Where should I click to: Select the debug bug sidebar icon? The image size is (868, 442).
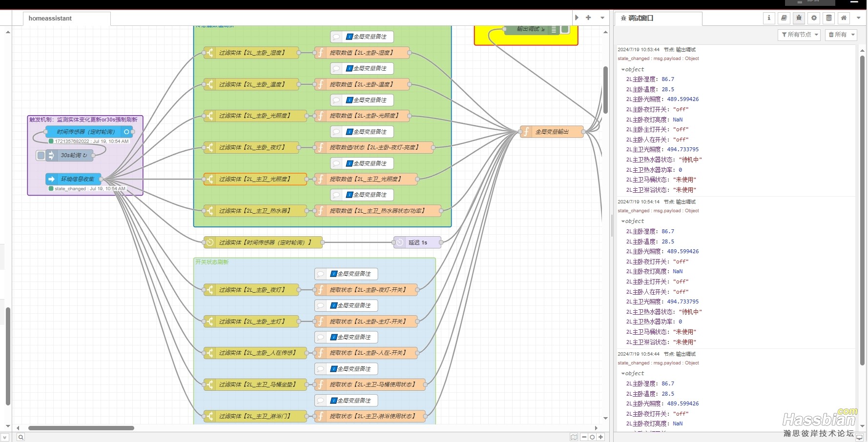[799, 18]
